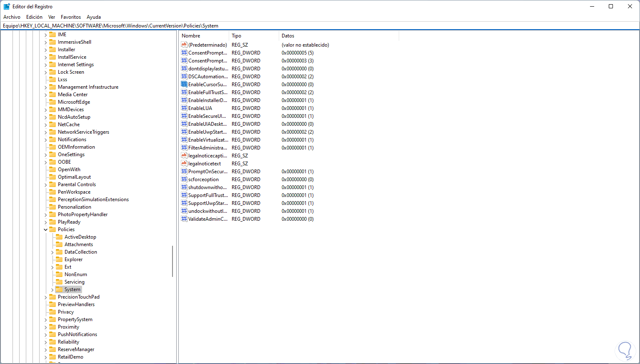The height and width of the screenshot is (364, 640).
Task: Click the NonEnum key folder icon
Action: [x=59, y=274]
